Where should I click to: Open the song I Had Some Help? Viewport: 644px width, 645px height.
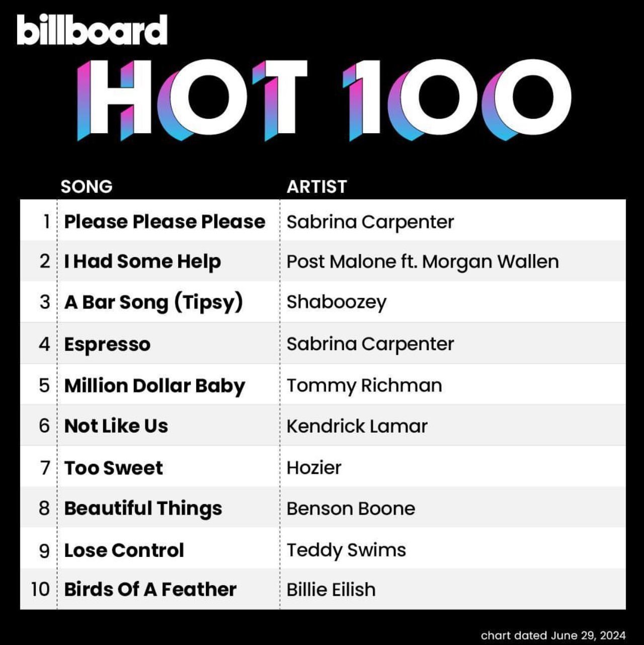[142, 262]
